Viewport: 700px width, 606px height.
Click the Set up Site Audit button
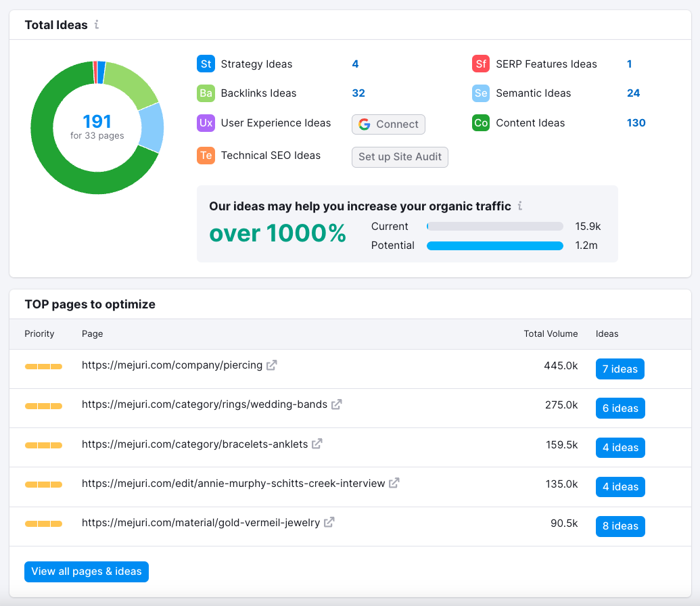coord(400,157)
